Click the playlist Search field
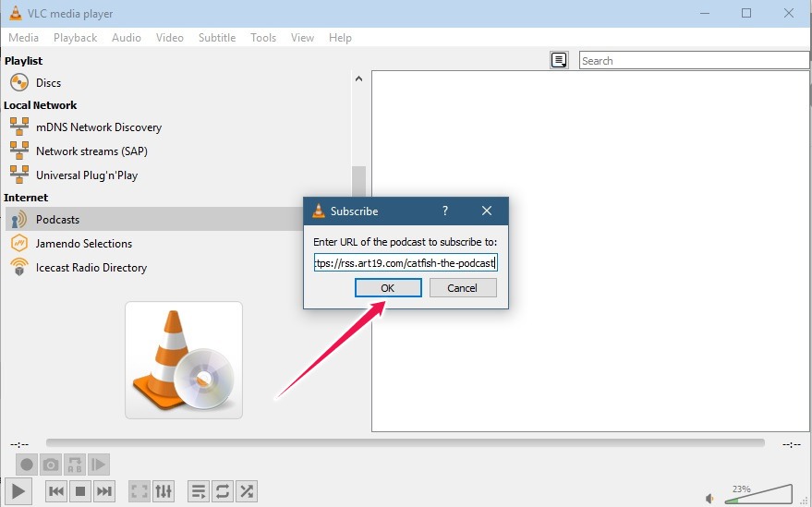This screenshot has height=507, width=812. (x=694, y=61)
